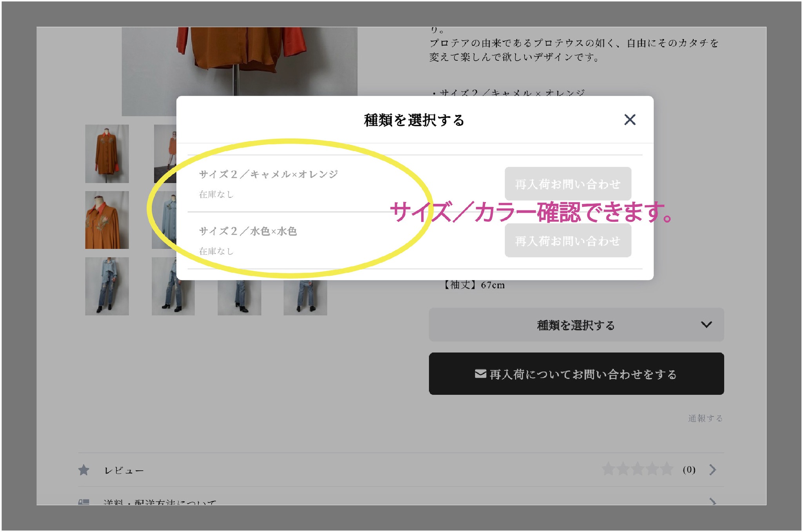Open the third bottom-row jeans thumbnail

pyautogui.click(x=239, y=298)
